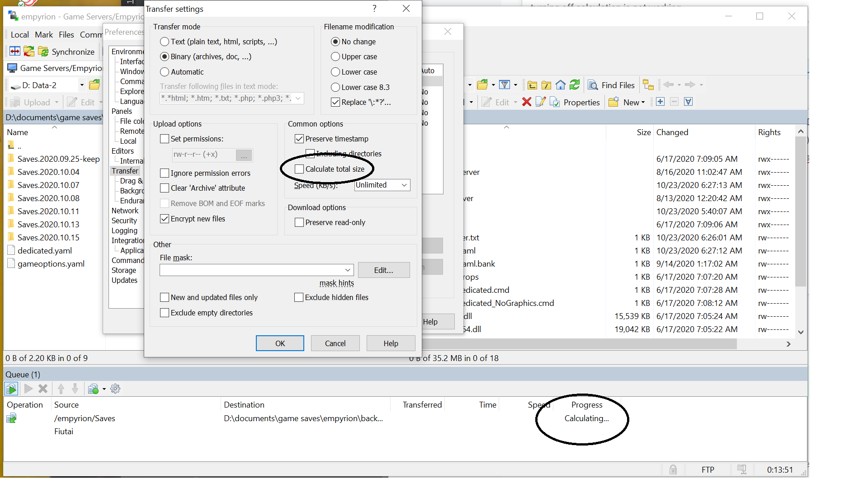Enable Calculate total size checkbox
This screenshot has width=868, height=488.
tap(299, 169)
